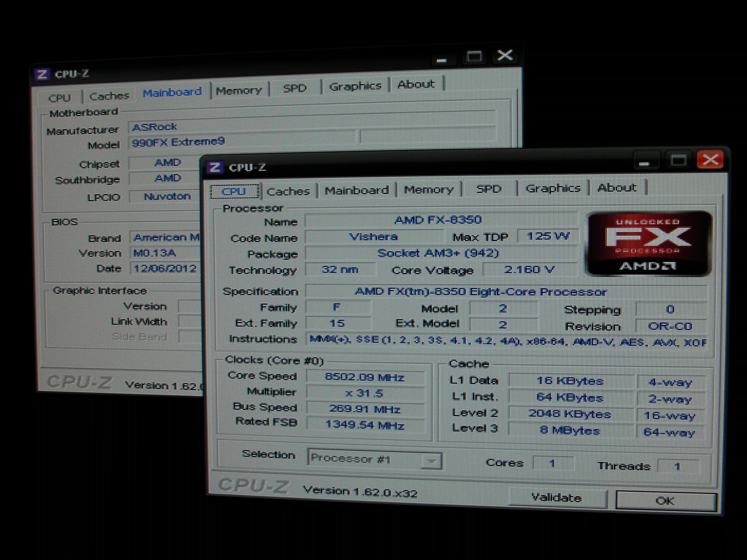Click the BIOS version M0.13A value
The width and height of the screenshot is (747, 560).
(165, 253)
